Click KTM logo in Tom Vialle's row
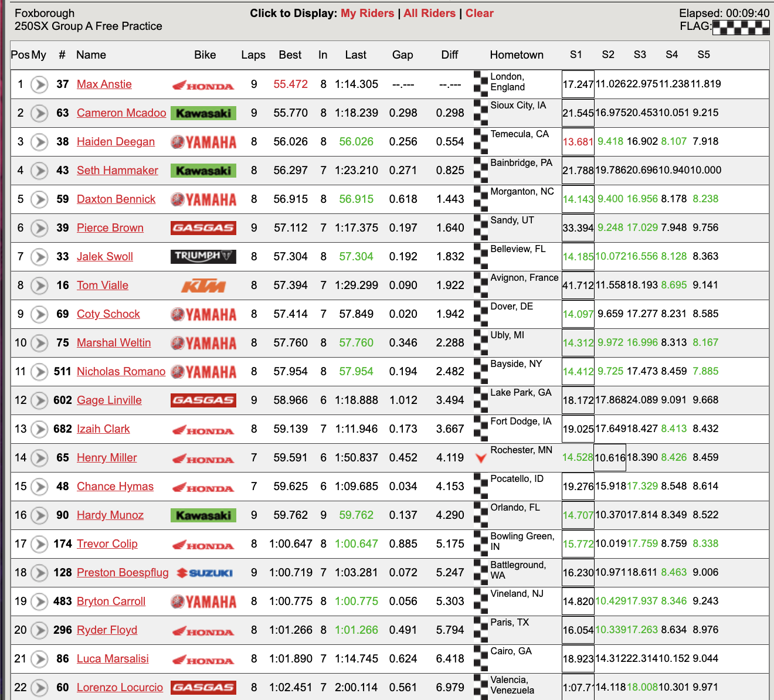 pos(203,286)
